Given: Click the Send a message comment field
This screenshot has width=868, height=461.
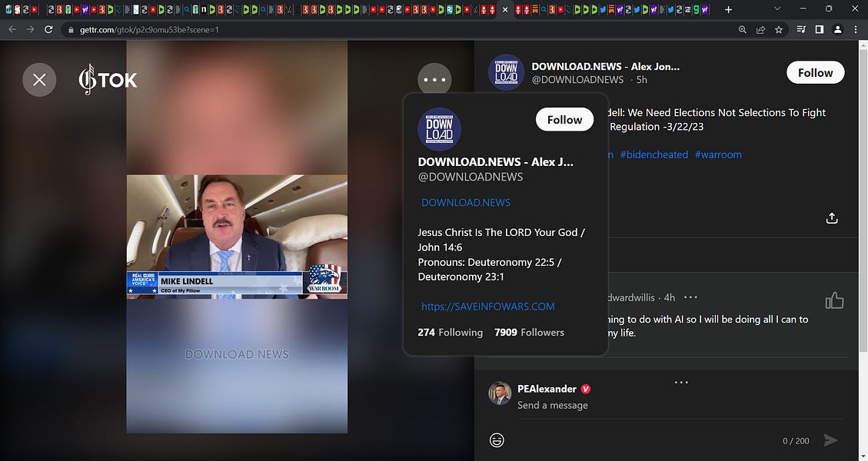Looking at the screenshot, I should point(553,404).
